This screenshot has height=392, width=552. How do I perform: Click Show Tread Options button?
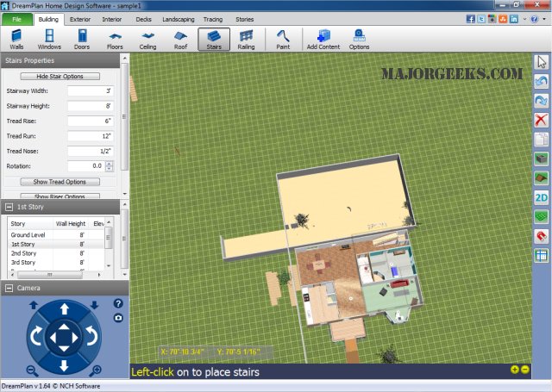click(60, 182)
